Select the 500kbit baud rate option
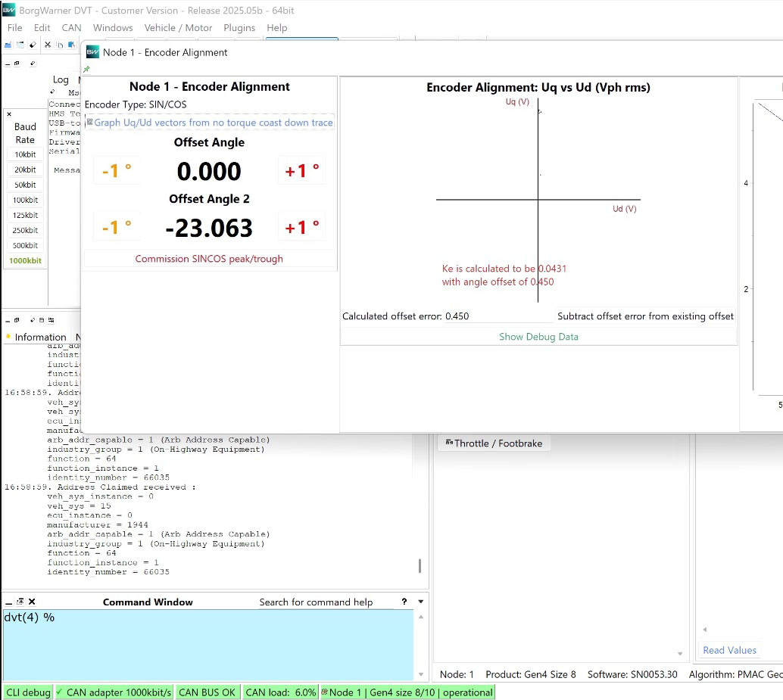 [25, 245]
